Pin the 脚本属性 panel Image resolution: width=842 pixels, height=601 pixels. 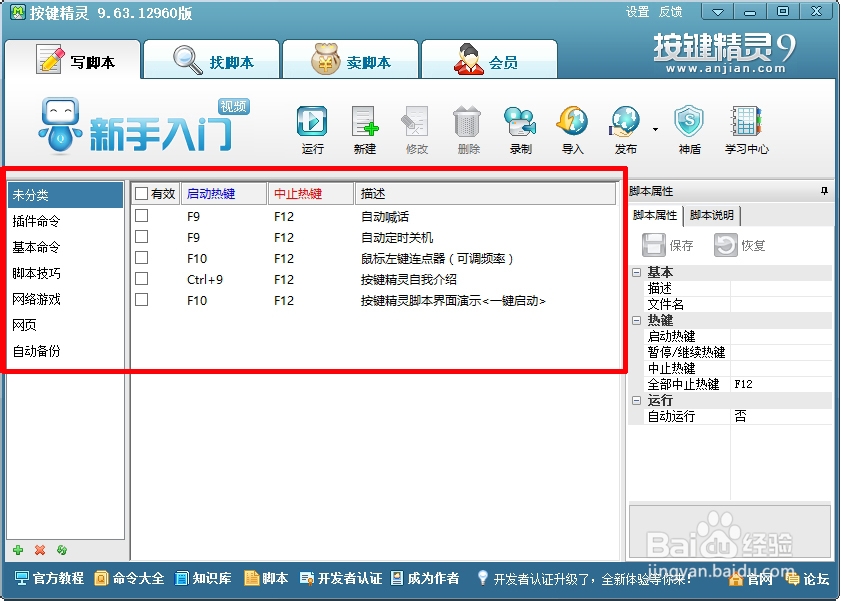[824, 191]
